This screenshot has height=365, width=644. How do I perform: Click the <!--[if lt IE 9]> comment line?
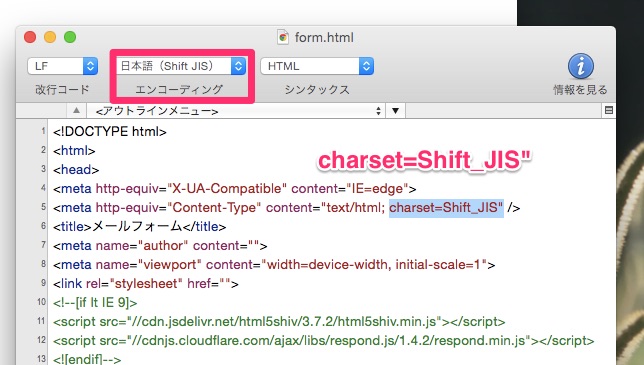tap(95, 303)
